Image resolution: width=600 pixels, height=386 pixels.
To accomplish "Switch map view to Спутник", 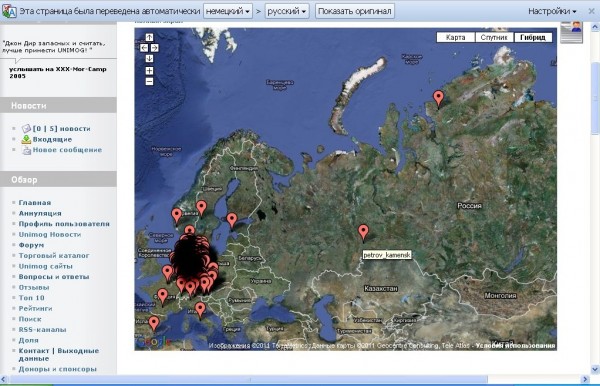I will coord(494,37).
